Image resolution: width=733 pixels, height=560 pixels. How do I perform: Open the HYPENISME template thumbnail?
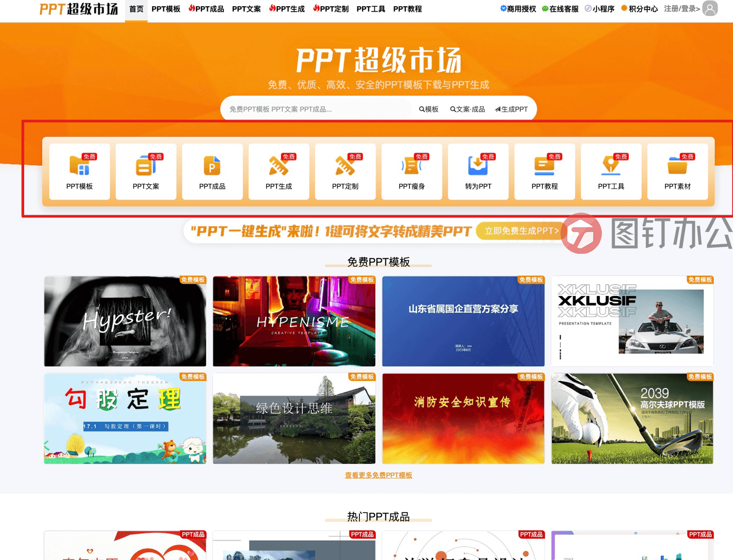coord(294,321)
